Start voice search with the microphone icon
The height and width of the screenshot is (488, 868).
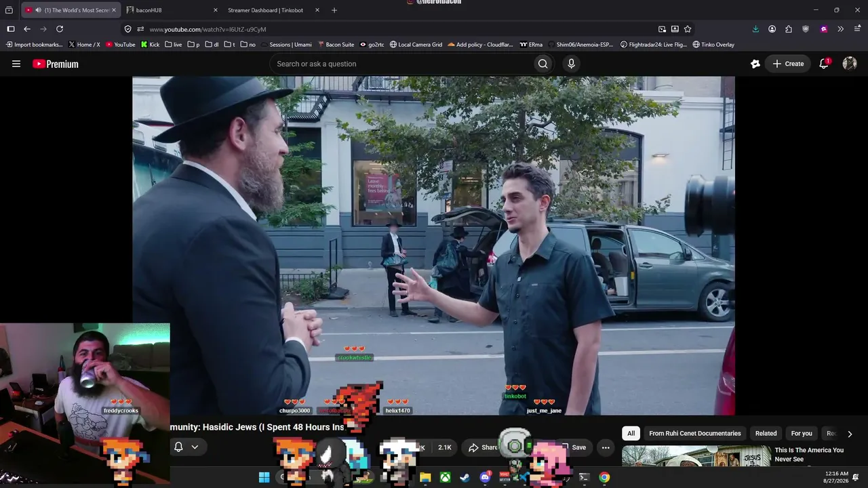pos(571,64)
